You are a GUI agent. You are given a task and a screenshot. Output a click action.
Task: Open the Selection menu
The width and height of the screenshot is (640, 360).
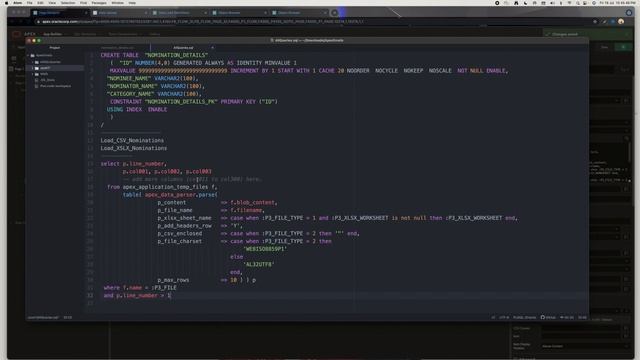click(68, 3)
